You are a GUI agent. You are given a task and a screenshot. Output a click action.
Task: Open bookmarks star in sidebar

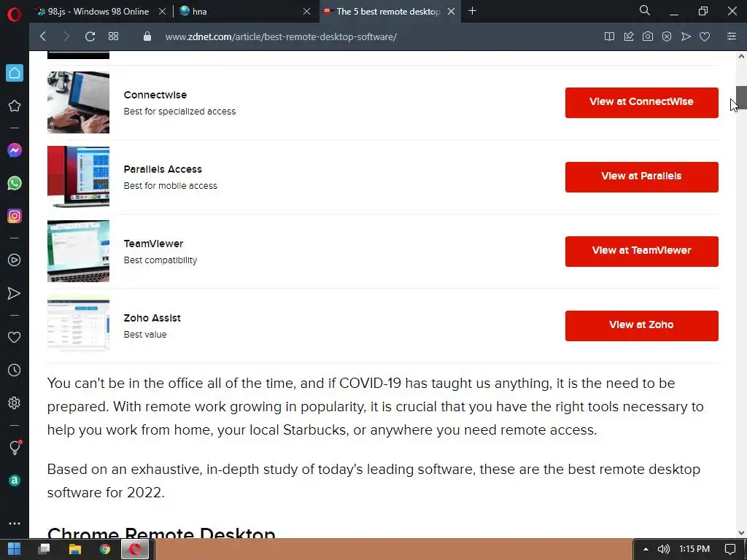[x=15, y=106]
